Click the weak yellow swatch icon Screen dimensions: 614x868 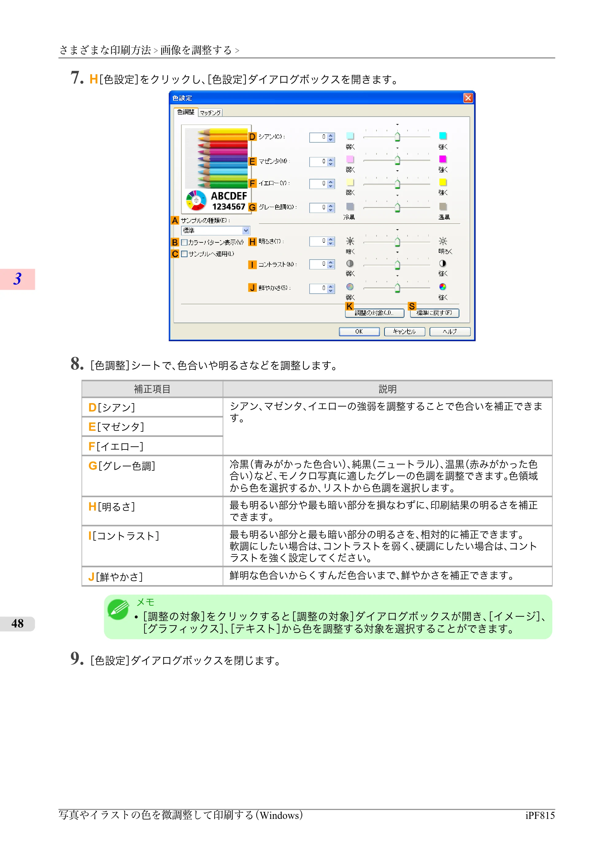(x=350, y=183)
